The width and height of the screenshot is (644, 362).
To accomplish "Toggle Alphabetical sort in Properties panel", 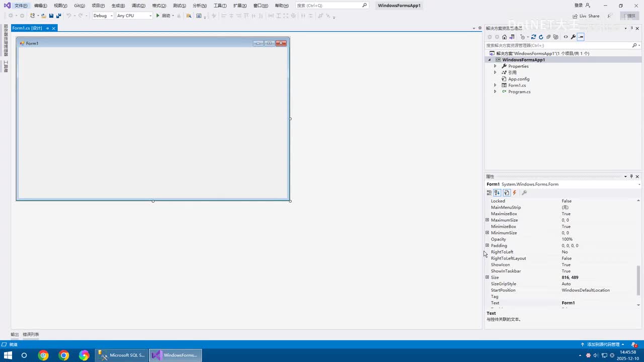I will (x=497, y=193).
